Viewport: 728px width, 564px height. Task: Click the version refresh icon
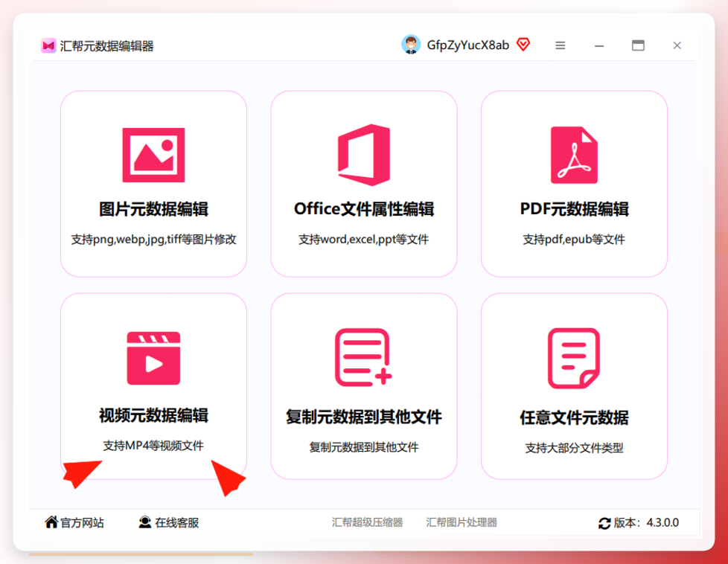[x=604, y=523]
